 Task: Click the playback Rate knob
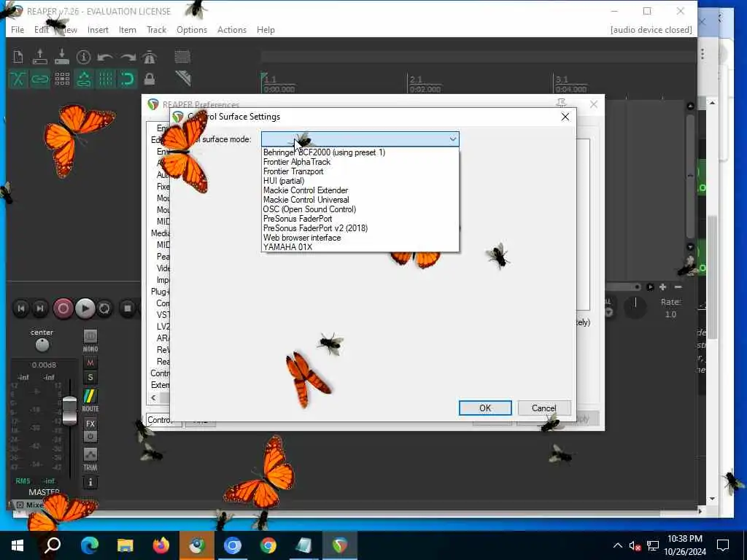635,306
